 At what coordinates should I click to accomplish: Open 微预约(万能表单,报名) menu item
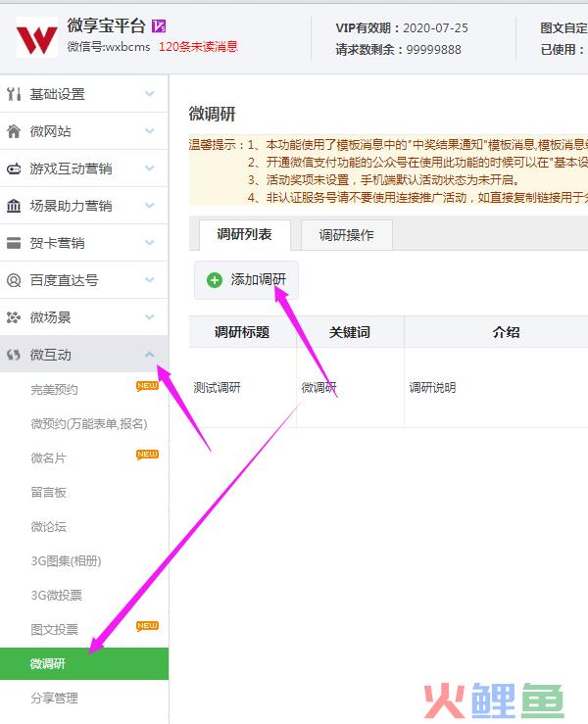point(89,424)
